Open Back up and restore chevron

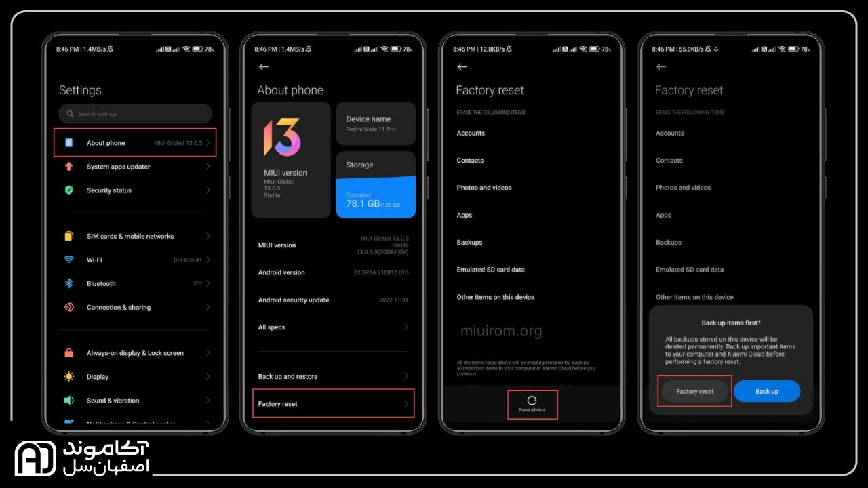[x=406, y=376]
